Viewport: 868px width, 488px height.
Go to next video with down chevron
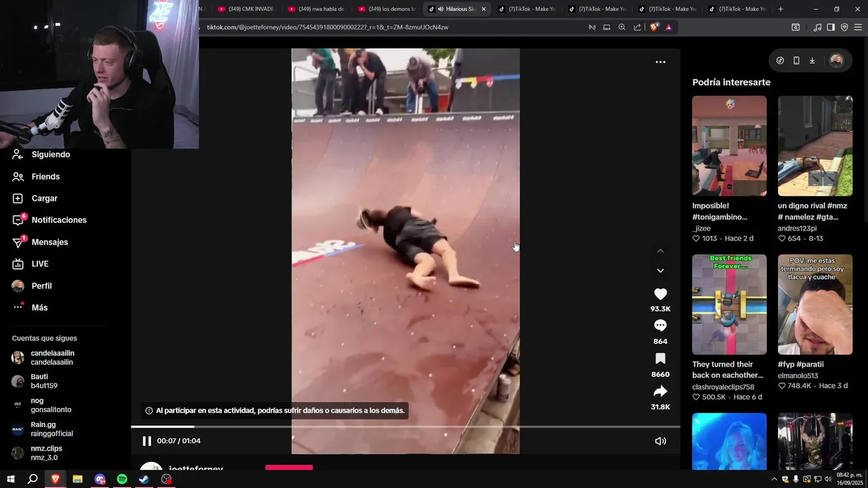coord(660,270)
